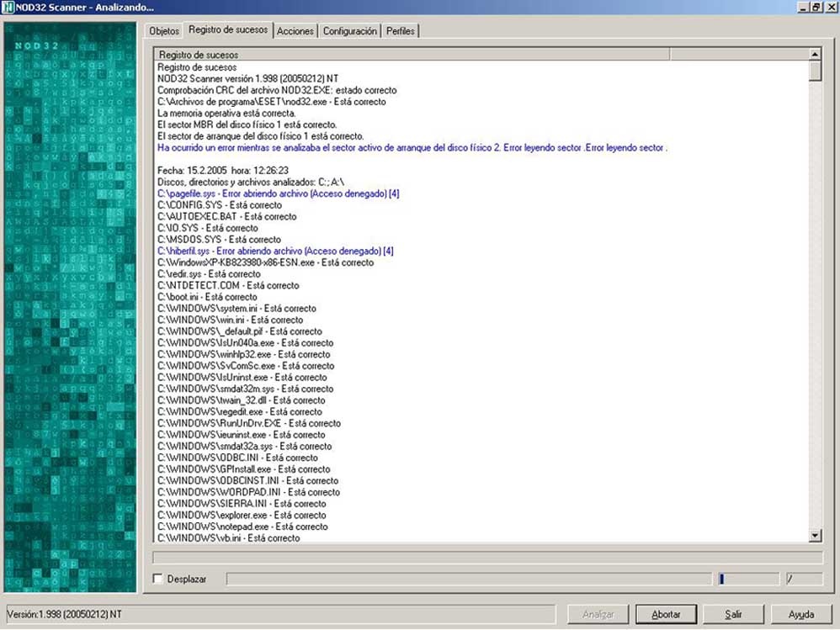
Task: Click the C:\WINDOWS\SvcomSc.exe log line
Action: [246, 366]
